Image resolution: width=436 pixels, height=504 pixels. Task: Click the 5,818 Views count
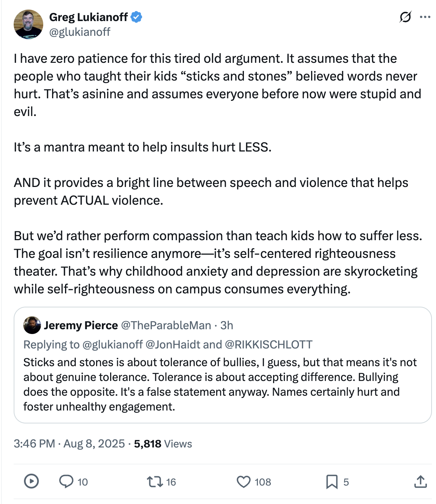pos(163,443)
